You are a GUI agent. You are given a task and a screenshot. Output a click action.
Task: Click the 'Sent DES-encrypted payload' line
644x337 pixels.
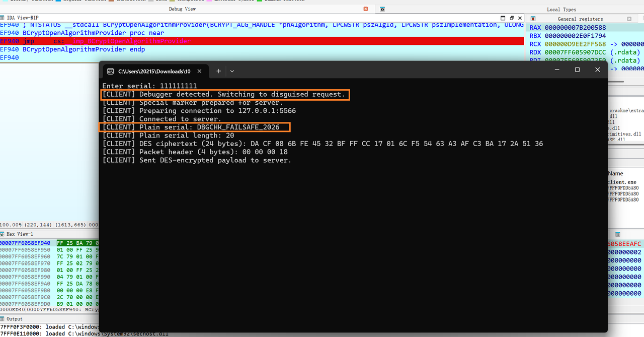point(197,160)
